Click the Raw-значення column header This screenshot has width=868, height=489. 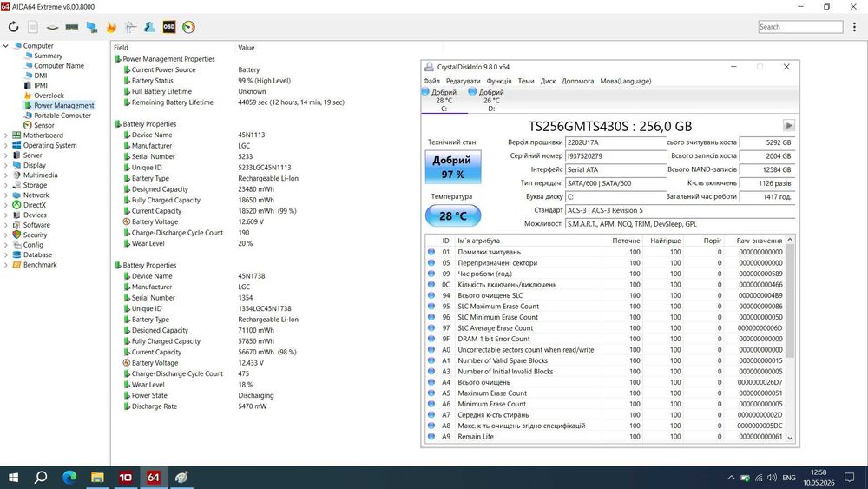[x=759, y=241]
